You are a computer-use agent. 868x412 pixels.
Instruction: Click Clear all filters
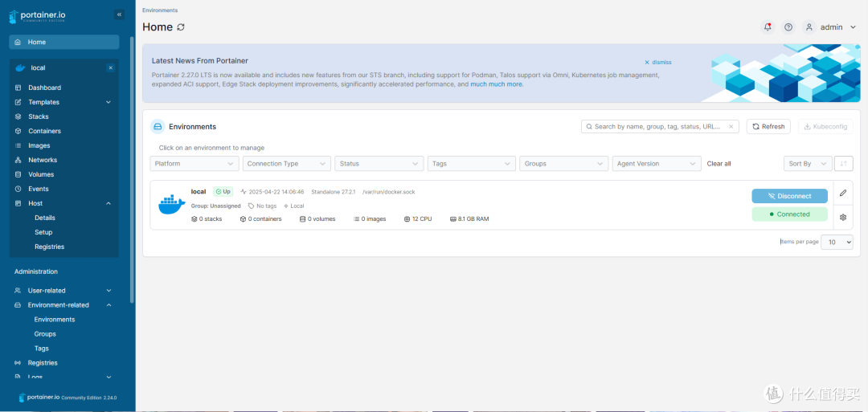tap(719, 164)
